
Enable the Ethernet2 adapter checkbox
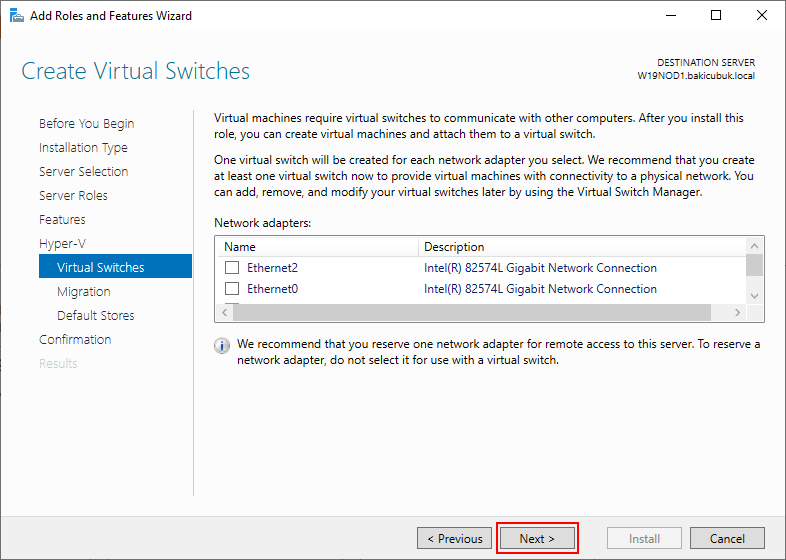point(232,268)
